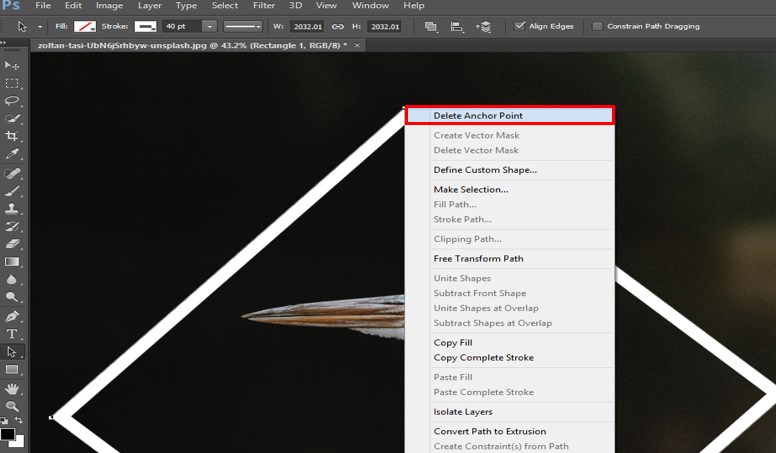This screenshot has height=453, width=776.
Task: Choose Copy Complete Stroke
Action: (510, 357)
